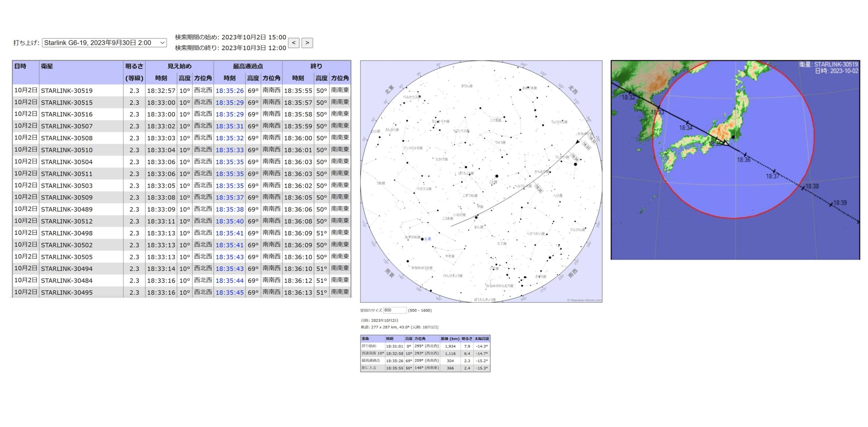The image size is (868, 427).
Task: Open the 18:35:38 link for STARLINK-30489
Action: [230, 209]
